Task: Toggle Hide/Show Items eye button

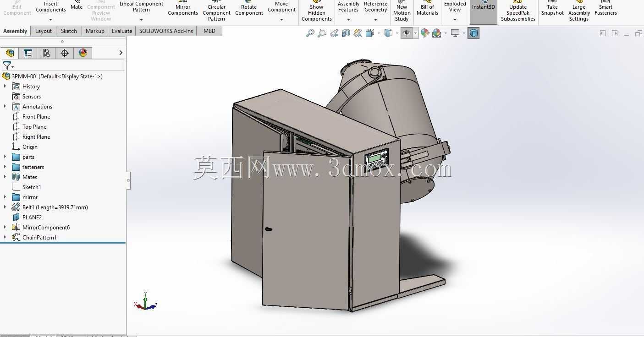Action: coord(406,33)
